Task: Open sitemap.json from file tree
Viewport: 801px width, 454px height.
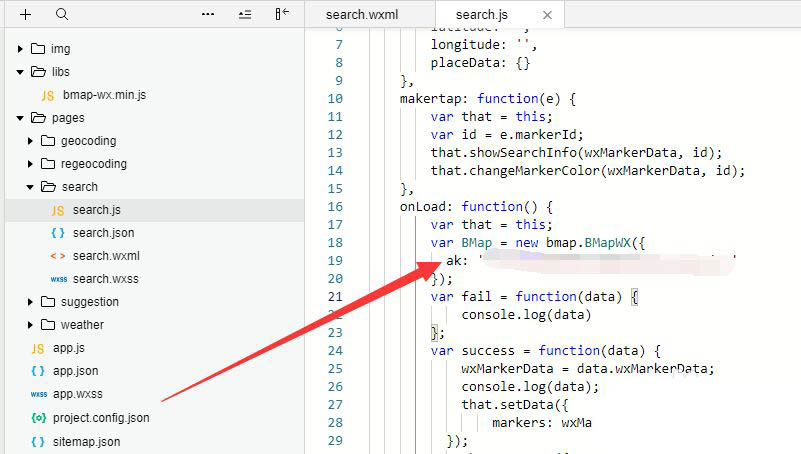Action: tap(86, 441)
